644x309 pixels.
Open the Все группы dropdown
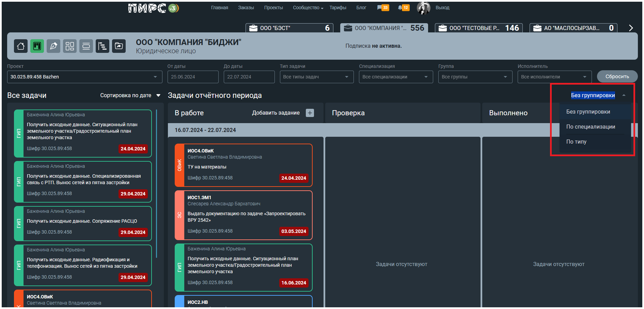[475, 77]
